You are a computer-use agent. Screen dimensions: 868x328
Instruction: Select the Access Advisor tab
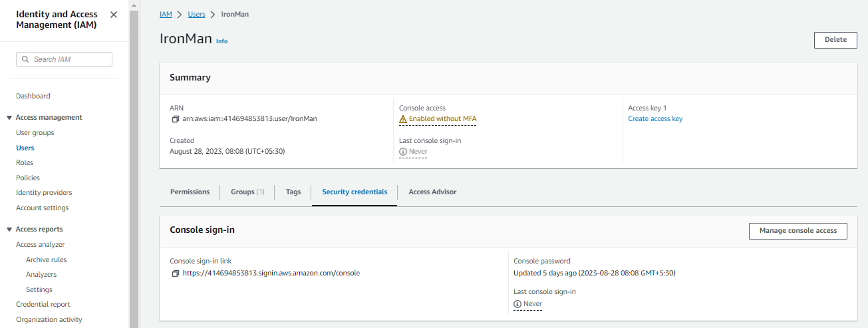point(432,192)
